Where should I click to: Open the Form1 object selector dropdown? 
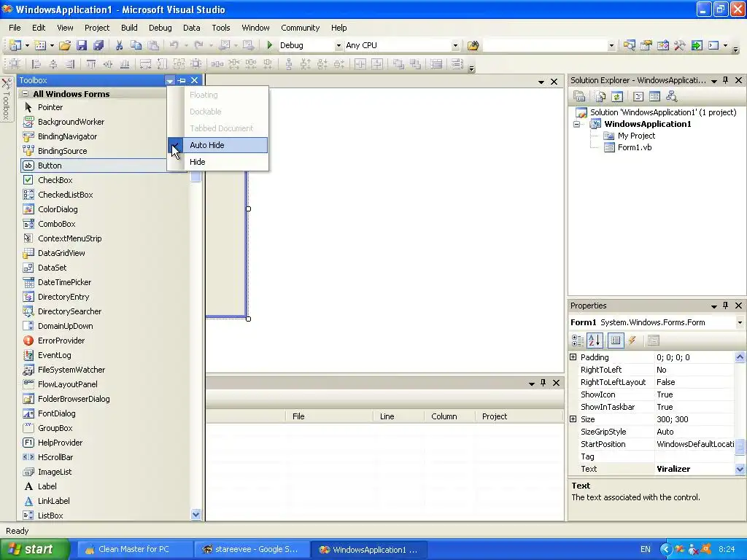(740, 322)
